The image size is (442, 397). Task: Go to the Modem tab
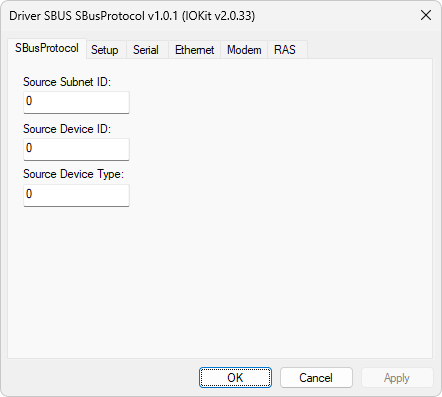[x=244, y=50]
